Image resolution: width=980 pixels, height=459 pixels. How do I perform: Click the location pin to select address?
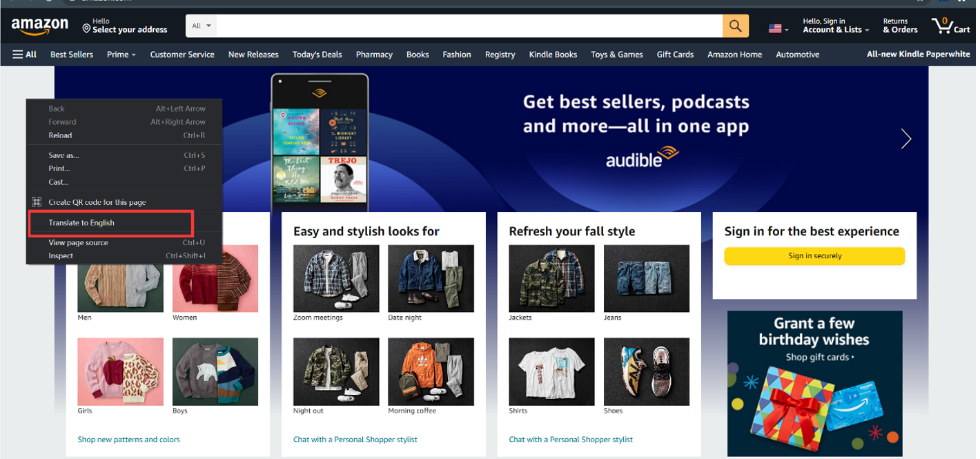[87, 29]
